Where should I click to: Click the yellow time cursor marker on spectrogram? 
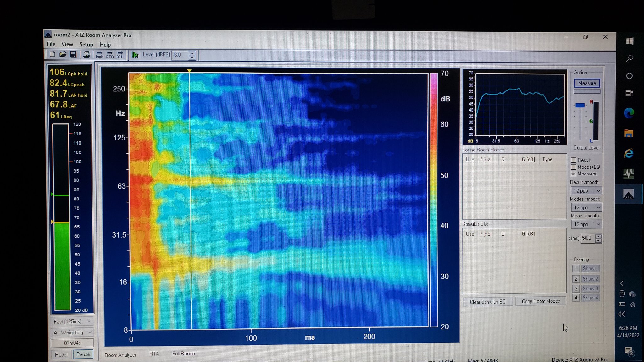coord(189,71)
